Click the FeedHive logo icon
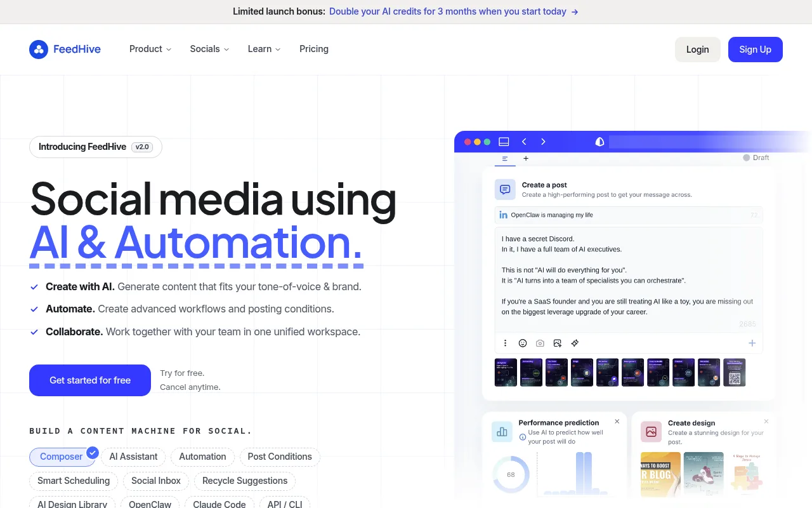This screenshot has width=812, height=508. [39, 50]
